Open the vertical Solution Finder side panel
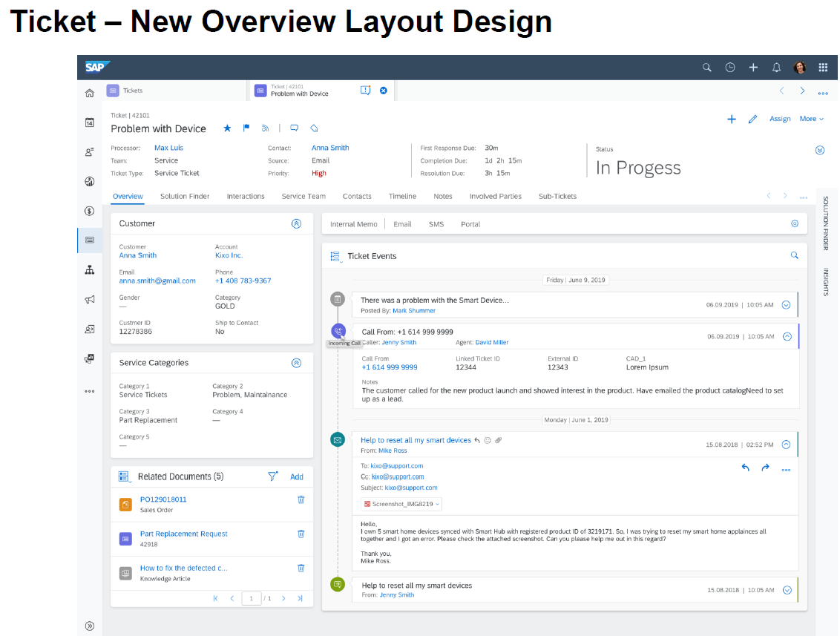This screenshot has width=840, height=636. (826, 223)
